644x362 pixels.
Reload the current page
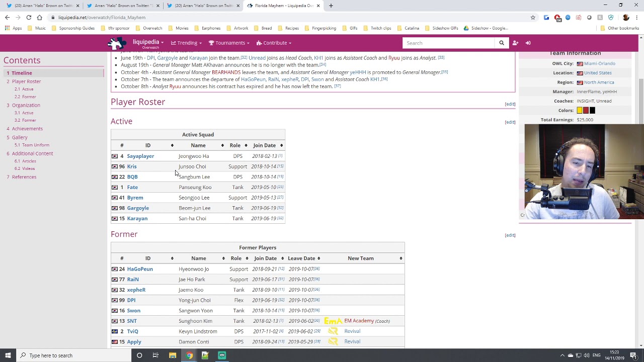(x=29, y=18)
